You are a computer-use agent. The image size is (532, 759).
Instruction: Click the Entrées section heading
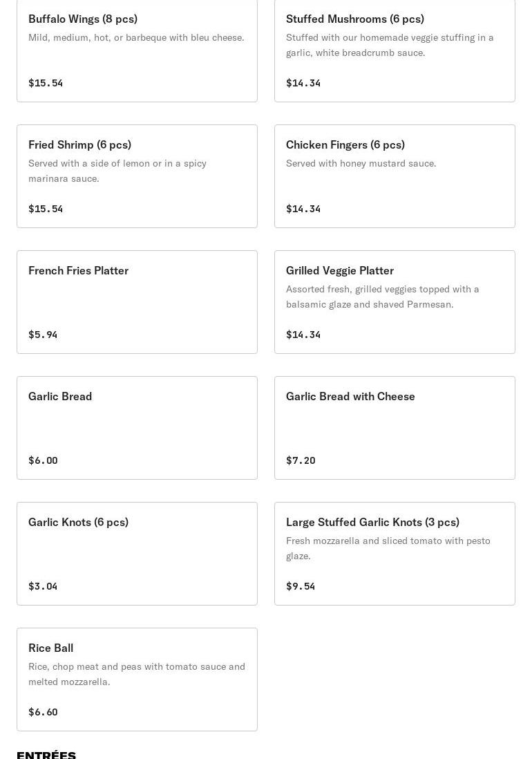tap(46, 754)
